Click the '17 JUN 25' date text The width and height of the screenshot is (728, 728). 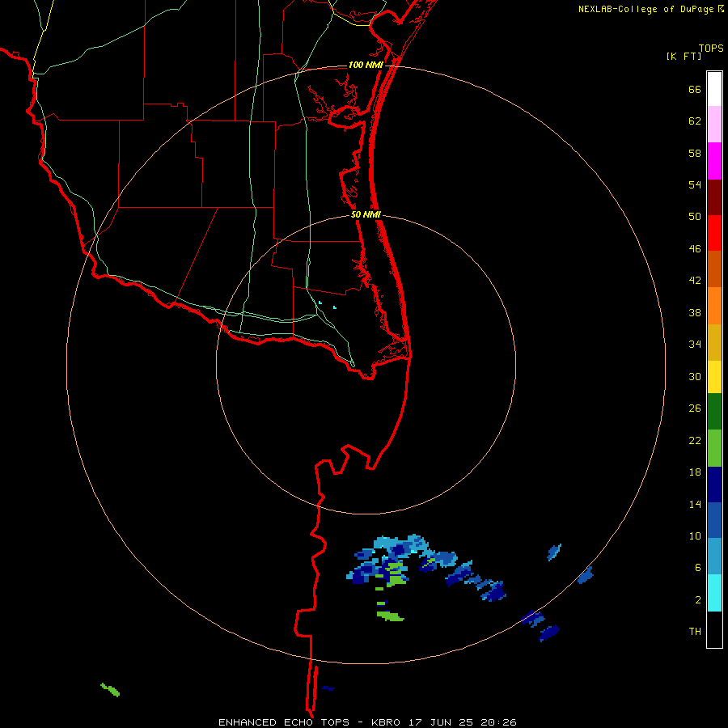[x=441, y=722]
